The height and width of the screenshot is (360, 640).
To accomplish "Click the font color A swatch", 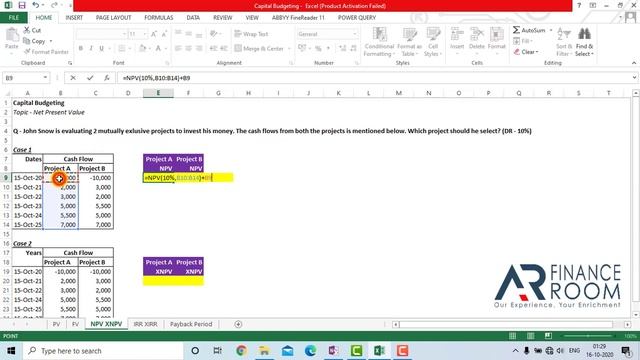I will 158,49.
